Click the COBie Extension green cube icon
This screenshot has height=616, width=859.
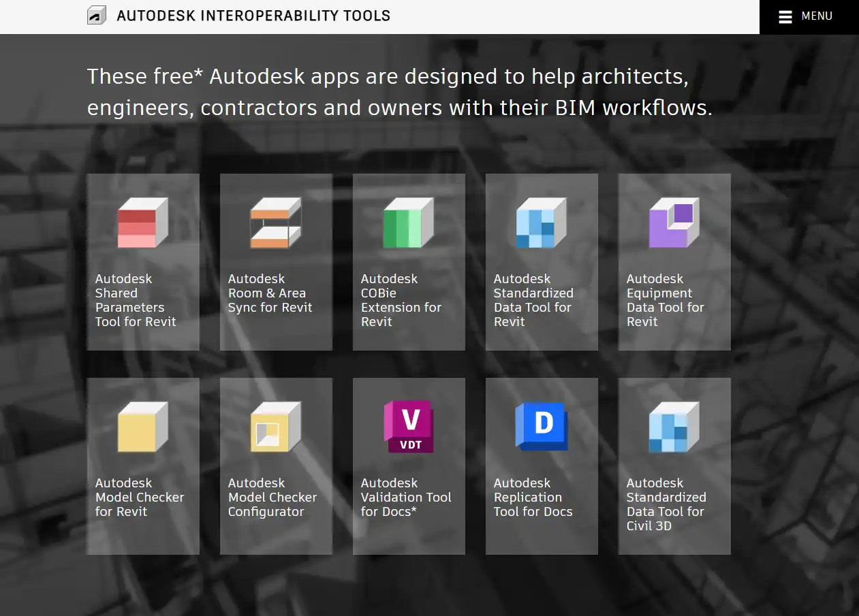(408, 223)
